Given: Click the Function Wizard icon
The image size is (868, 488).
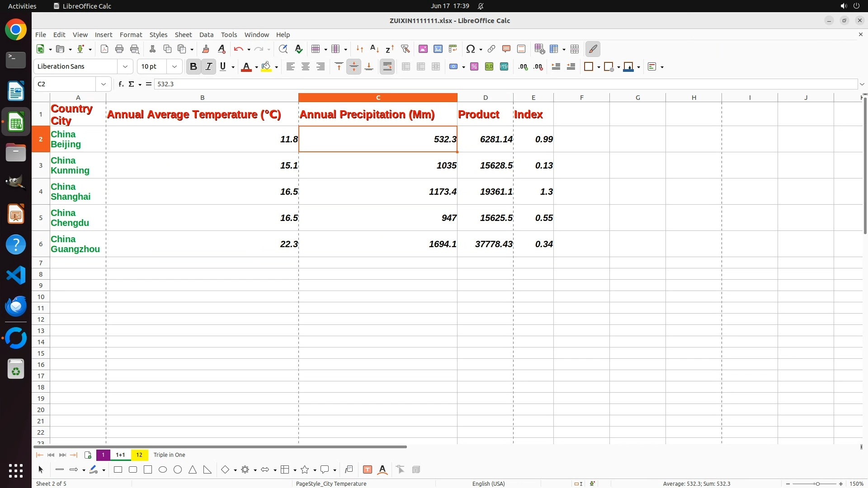Looking at the screenshot, I should click(x=121, y=84).
